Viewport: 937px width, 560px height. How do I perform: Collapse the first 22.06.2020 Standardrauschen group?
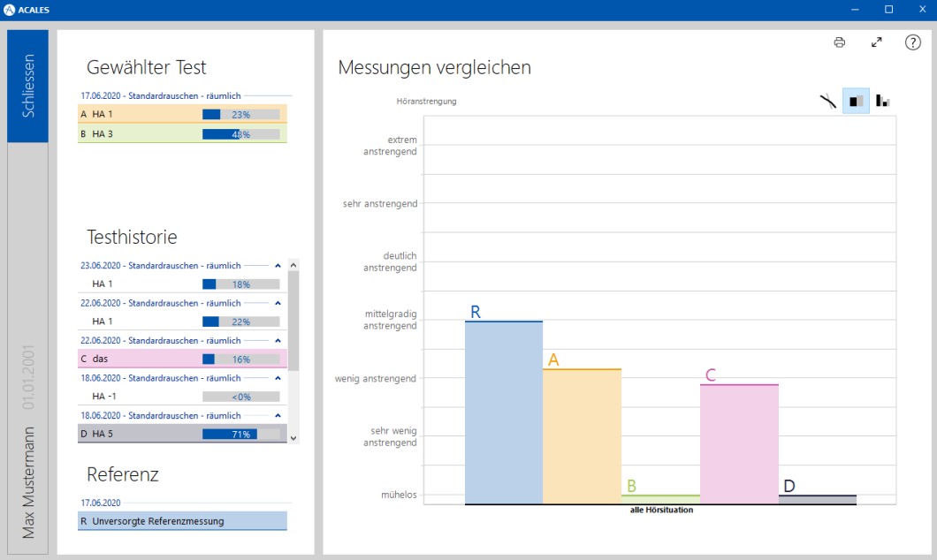278,303
